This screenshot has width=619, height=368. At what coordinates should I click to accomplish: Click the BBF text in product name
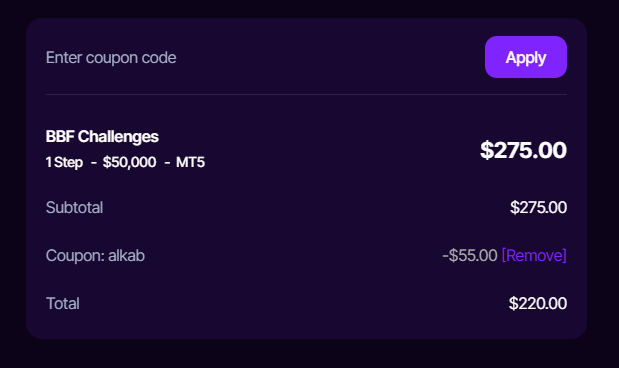(x=60, y=137)
